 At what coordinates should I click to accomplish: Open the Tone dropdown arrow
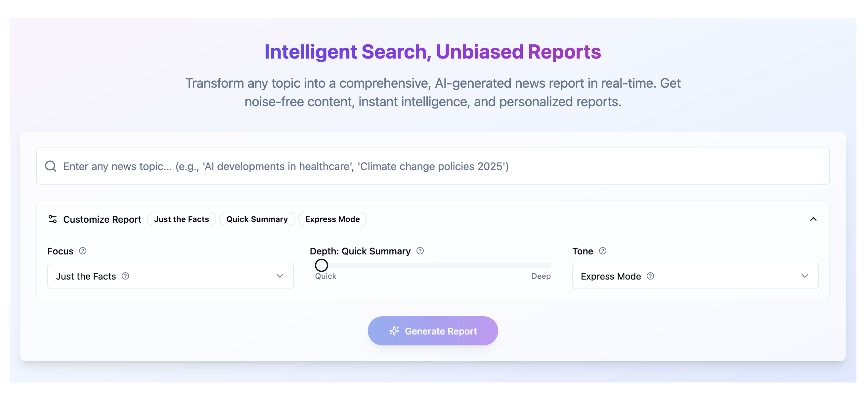pyautogui.click(x=804, y=276)
